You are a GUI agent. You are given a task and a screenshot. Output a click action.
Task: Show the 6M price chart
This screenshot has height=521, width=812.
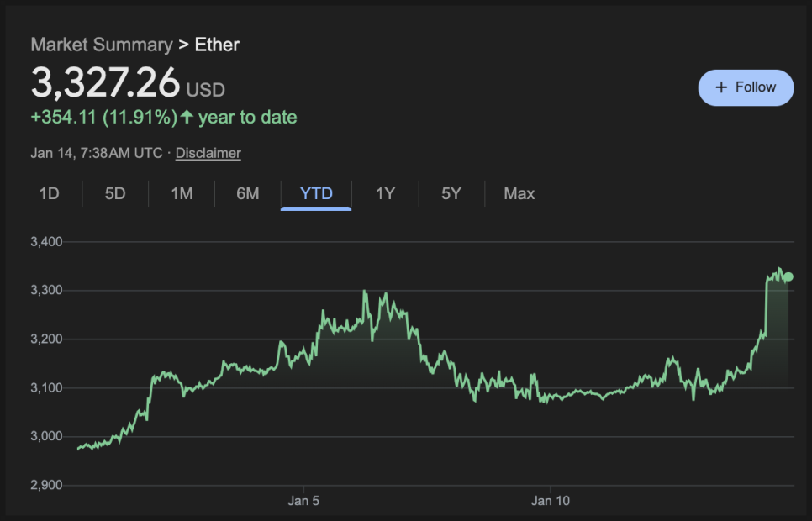[x=248, y=194]
